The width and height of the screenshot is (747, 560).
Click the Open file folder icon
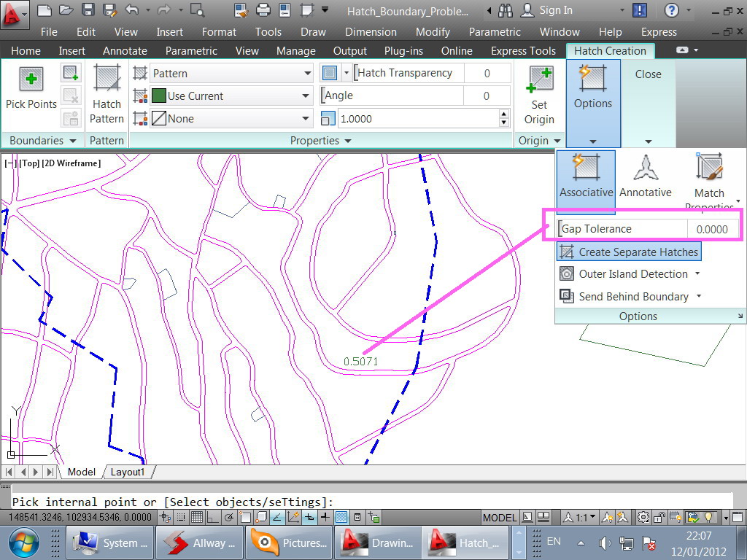pyautogui.click(x=66, y=10)
